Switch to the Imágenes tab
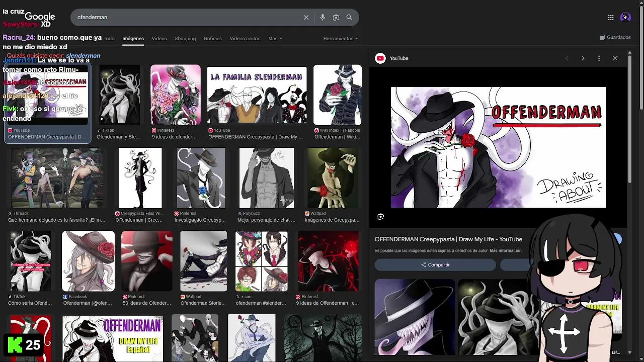This screenshot has height=362, width=644. click(133, 38)
